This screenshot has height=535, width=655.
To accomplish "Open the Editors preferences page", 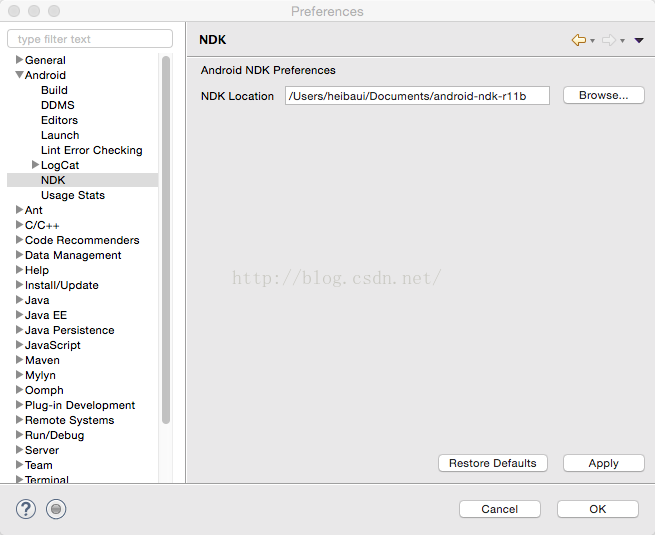I will [59, 120].
